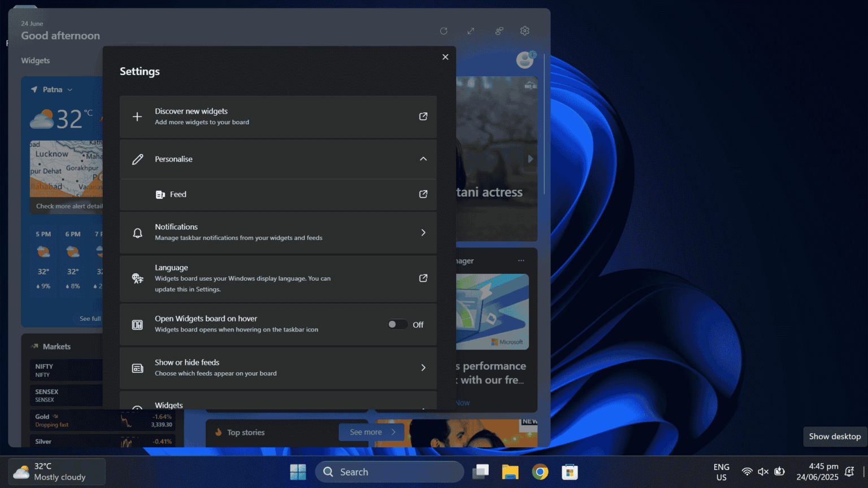Refresh the widgets board
Screen dimensions: 868x488
point(444,31)
